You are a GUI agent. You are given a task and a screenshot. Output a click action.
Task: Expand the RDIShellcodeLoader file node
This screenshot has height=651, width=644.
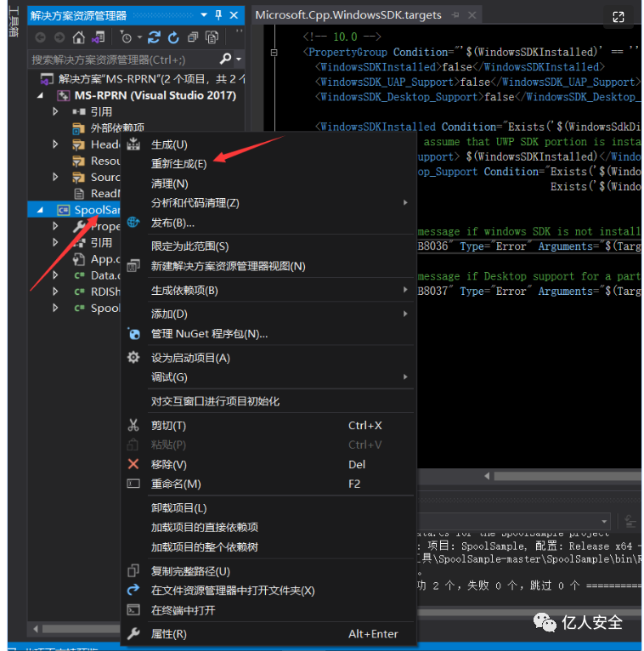click(55, 292)
